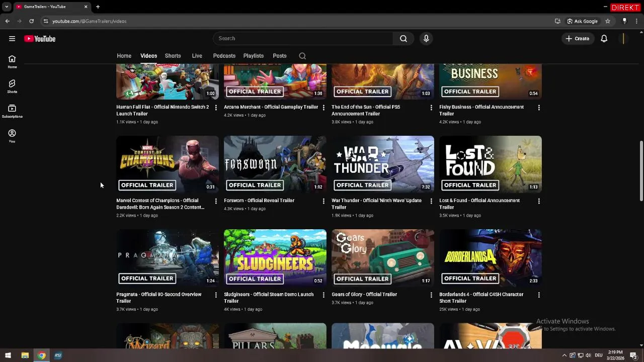Start voice search with microphone icon
644x362 pixels.
coord(426,39)
